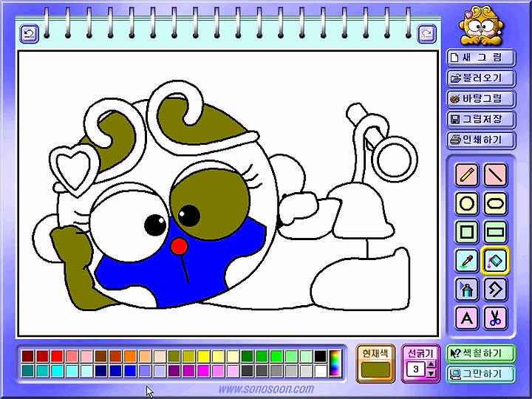Click the 새 그림 new picture button
This screenshot has width=532, height=399.
pos(481,58)
